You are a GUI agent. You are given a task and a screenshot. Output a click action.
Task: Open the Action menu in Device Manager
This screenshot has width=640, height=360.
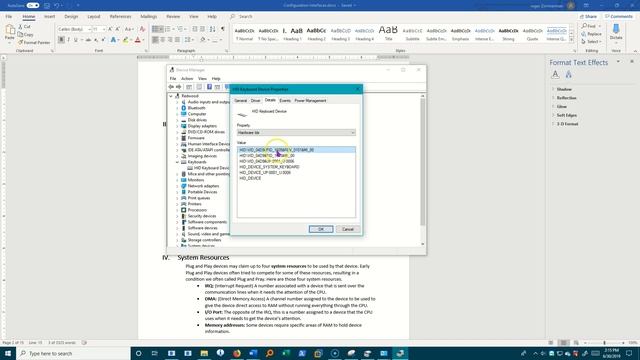pyautogui.click(x=187, y=78)
